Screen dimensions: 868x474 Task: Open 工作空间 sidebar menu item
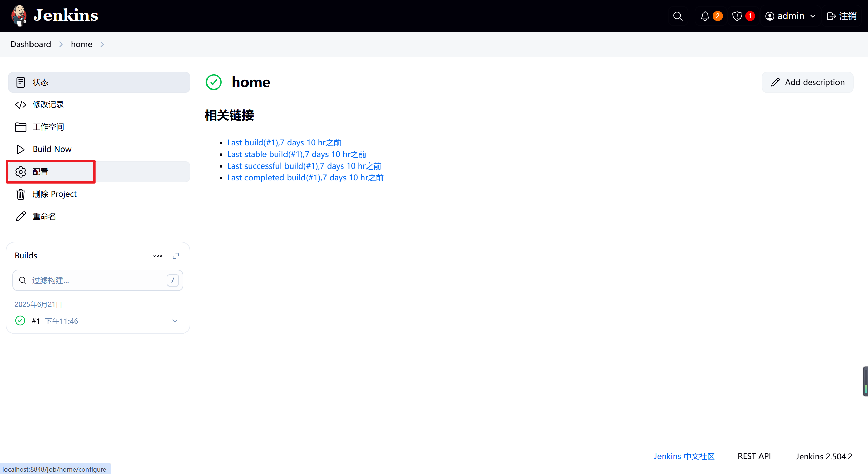click(99, 127)
